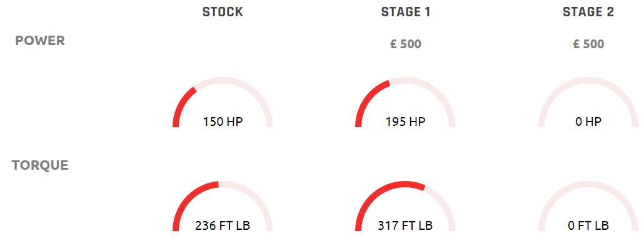Viewport: 644px width, 248px height.
Task: Click the 195 HP Stage 1 gauge
Action: 405,102
